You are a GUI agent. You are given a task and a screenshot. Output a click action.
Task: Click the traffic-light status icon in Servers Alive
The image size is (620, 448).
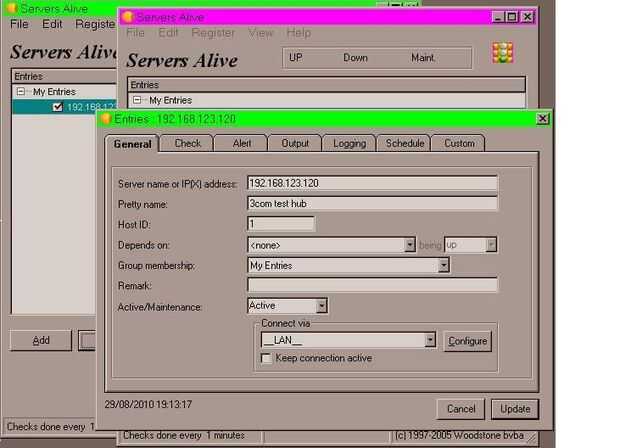[503, 53]
